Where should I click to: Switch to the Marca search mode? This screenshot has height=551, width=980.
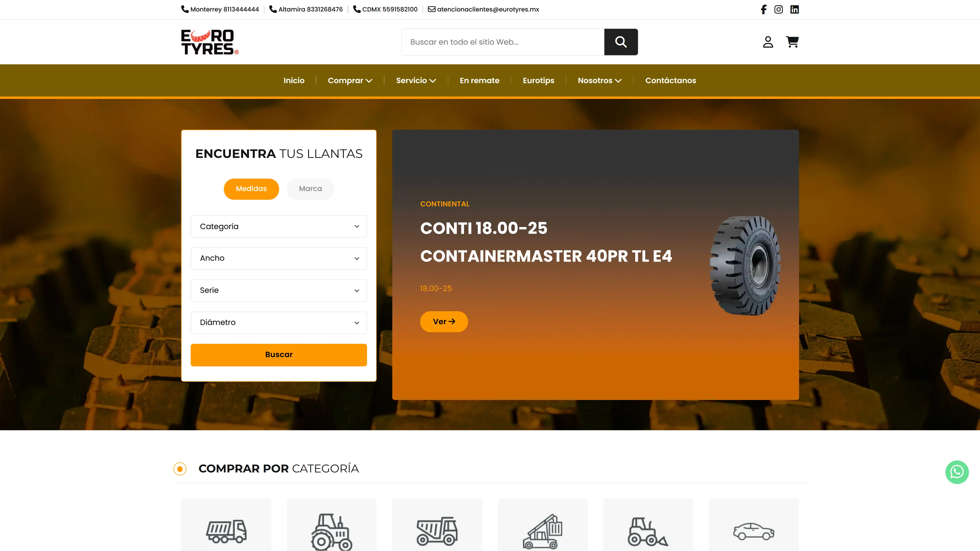(310, 189)
